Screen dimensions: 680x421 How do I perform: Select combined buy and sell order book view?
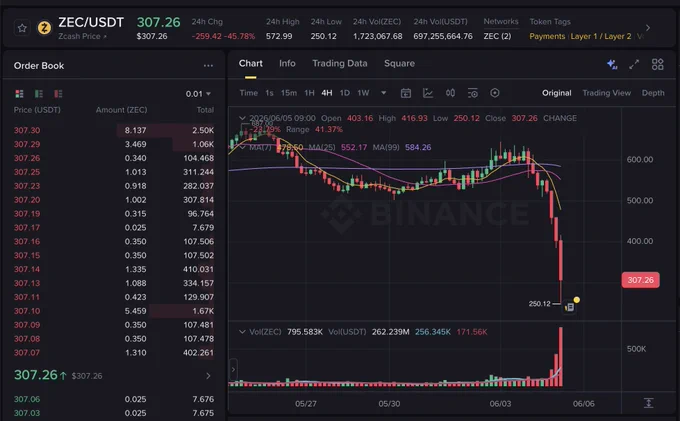(20, 94)
